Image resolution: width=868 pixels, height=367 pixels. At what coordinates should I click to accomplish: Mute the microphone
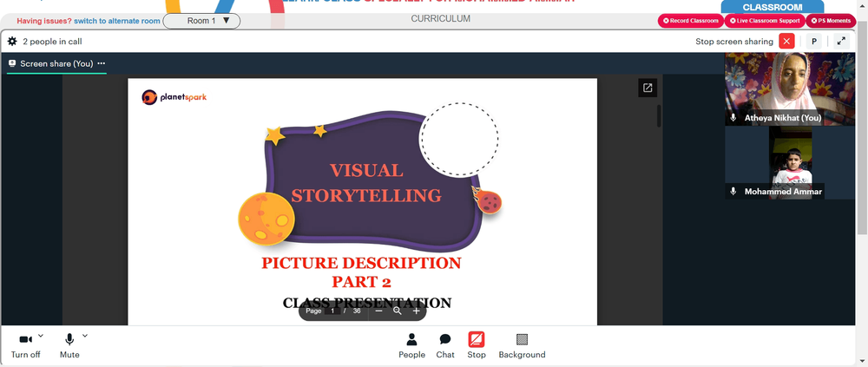[69, 346]
